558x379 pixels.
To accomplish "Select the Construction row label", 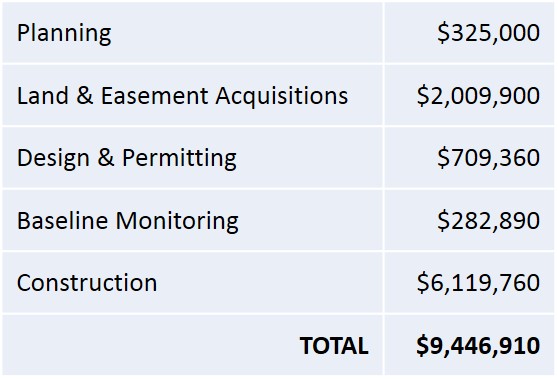I will tap(87, 283).
